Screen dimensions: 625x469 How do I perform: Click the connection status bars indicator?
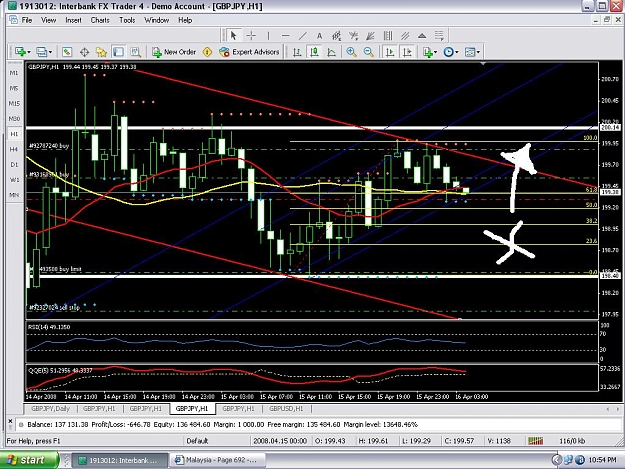535,441
